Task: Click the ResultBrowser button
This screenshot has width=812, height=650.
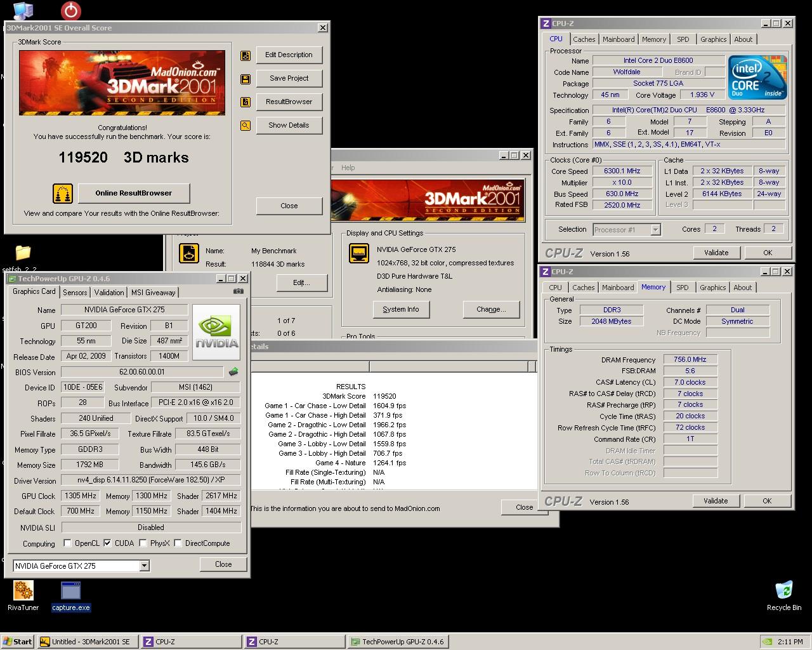Action: click(x=289, y=102)
